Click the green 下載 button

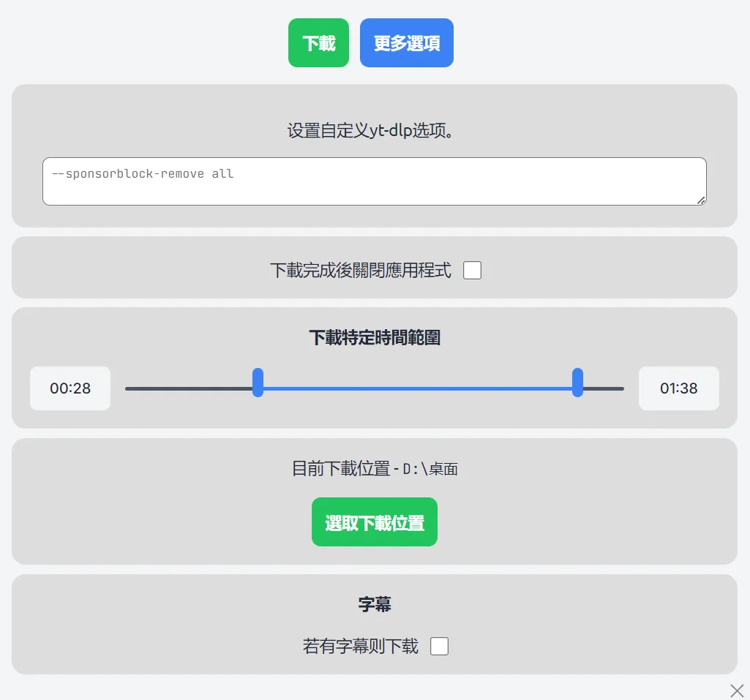[x=318, y=43]
